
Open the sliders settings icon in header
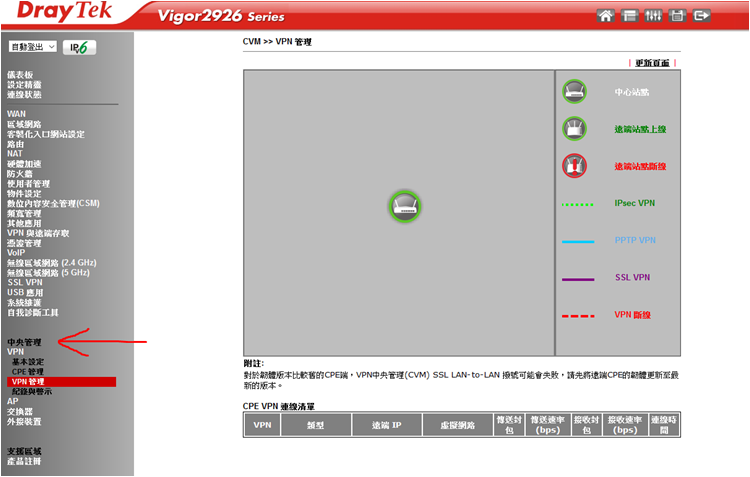(x=654, y=16)
